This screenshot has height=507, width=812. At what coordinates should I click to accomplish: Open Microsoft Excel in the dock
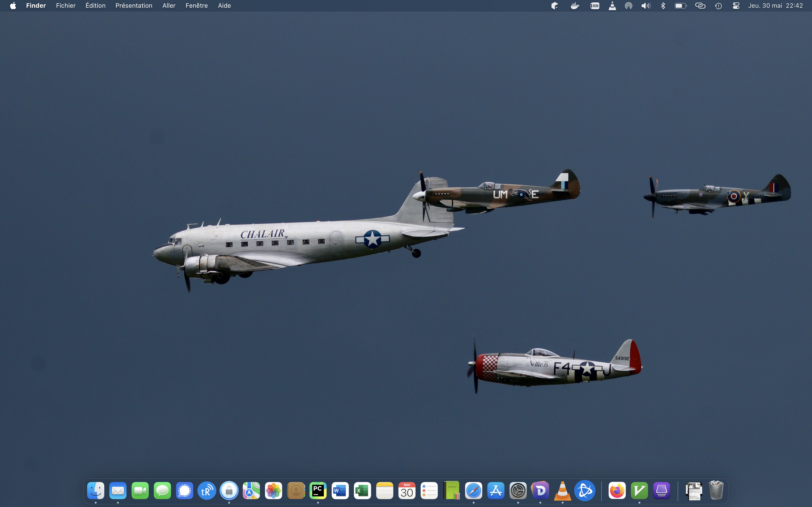click(x=362, y=491)
